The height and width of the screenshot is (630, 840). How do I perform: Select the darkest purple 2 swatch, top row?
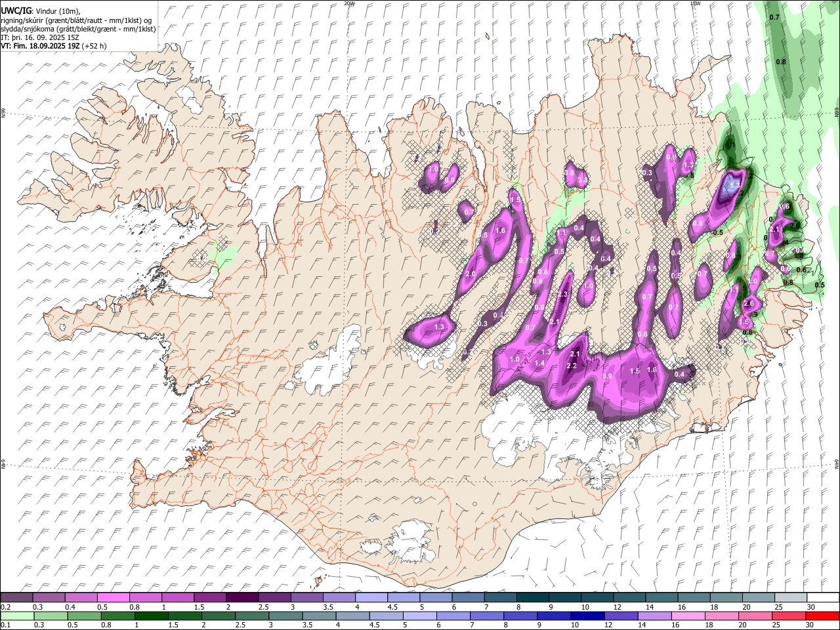click(x=242, y=598)
